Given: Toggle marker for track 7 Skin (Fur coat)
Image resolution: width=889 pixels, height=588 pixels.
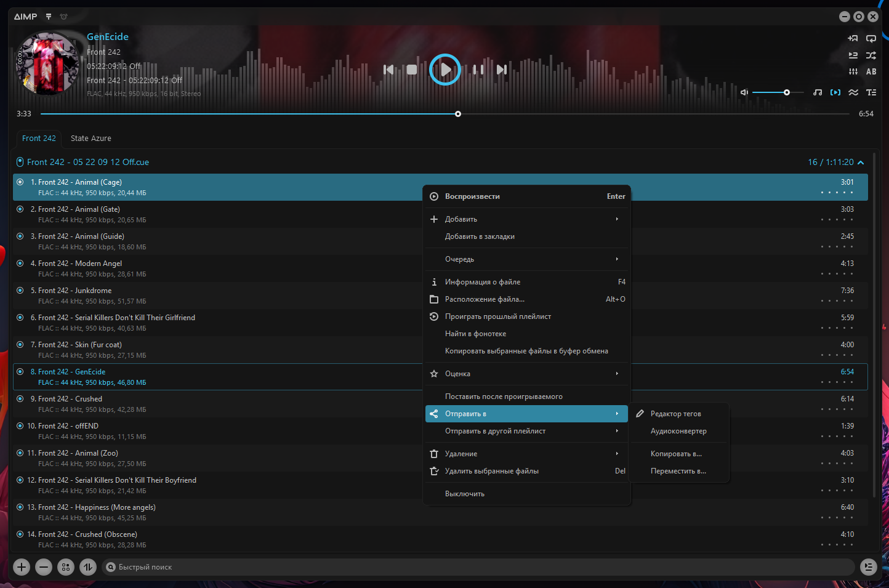Looking at the screenshot, I should [20, 345].
